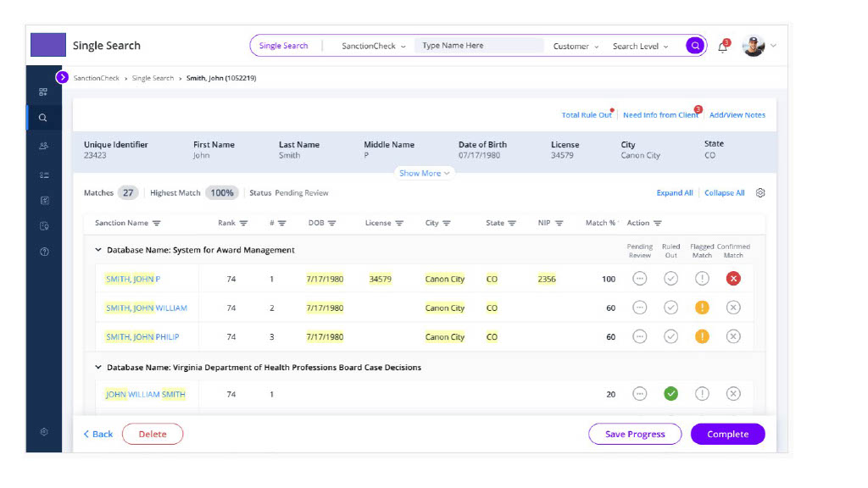Click the Complete button
This screenshot has height=488, width=868.
[728, 435]
